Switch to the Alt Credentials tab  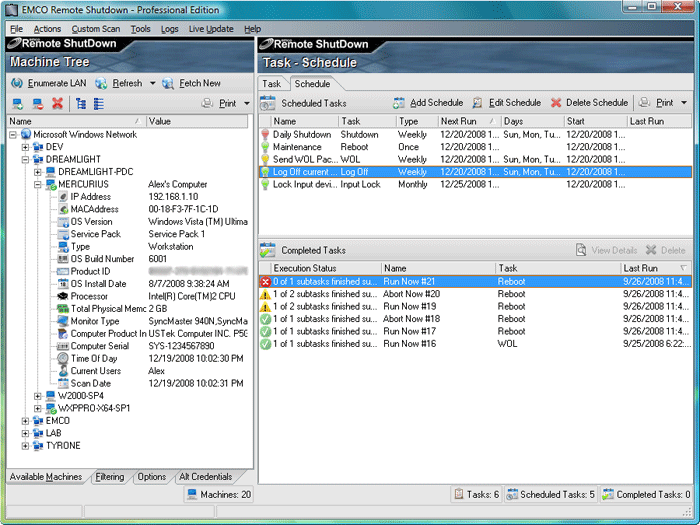point(206,477)
